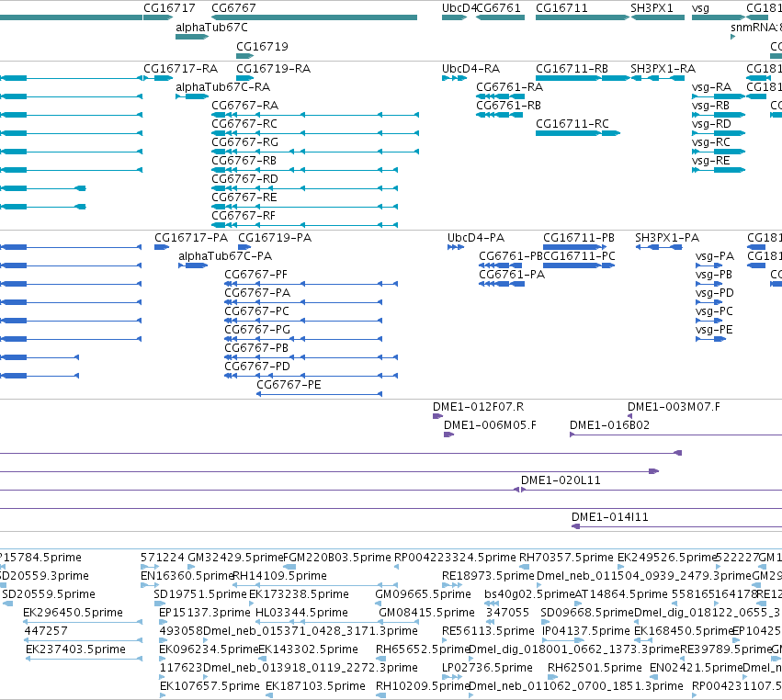This screenshot has width=782, height=700.
Task: Select the DME1-003M07.F clone label
Action: tap(674, 407)
